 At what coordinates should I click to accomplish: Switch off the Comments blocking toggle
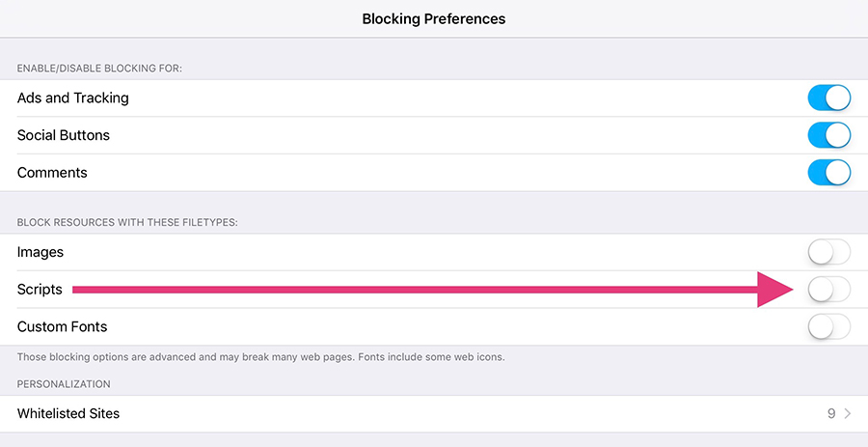point(828,173)
